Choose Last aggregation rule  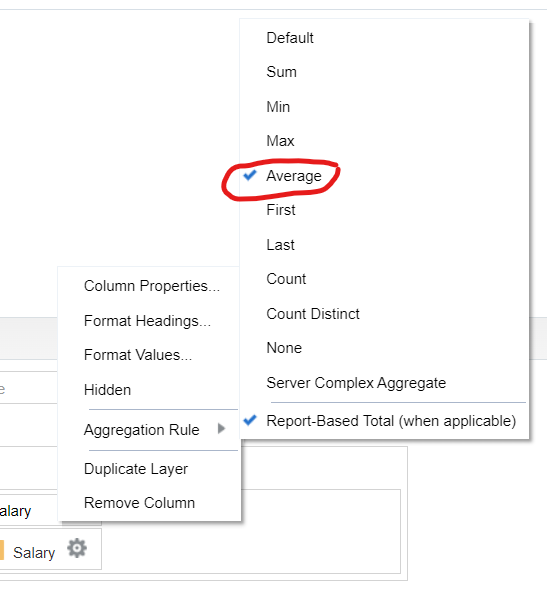click(280, 245)
